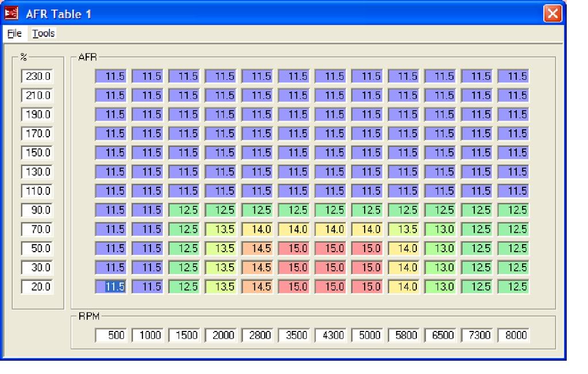This screenshot has height=374, width=588.
Task: Close the AFR Table 1 window
Action: point(552,13)
